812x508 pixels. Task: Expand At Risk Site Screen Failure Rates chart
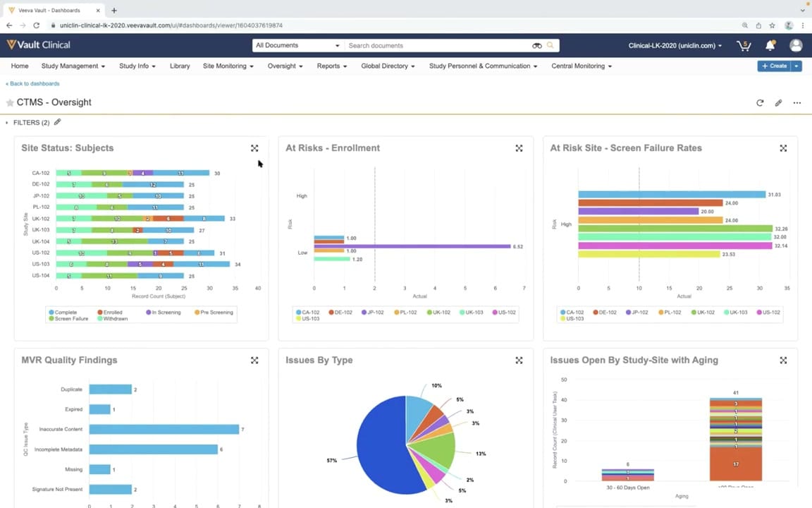(783, 148)
